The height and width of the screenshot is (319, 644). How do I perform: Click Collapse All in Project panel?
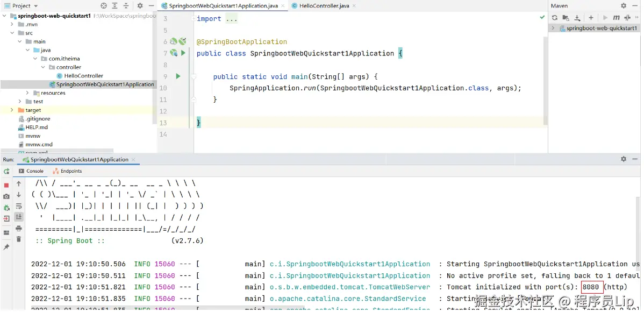pos(126,6)
